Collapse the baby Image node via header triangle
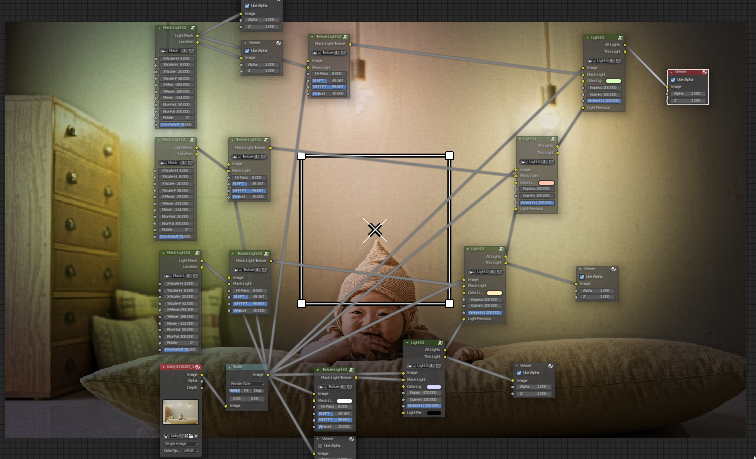 click(x=164, y=367)
